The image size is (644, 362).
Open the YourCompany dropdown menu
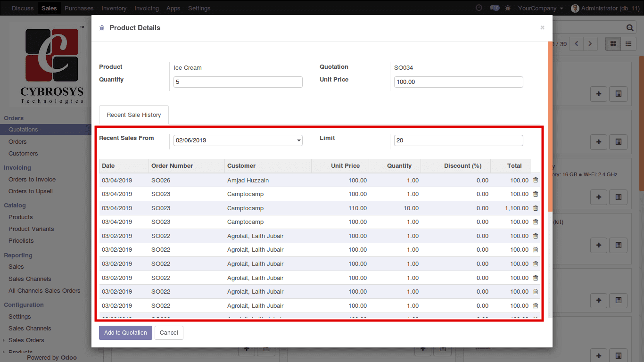click(x=540, y=8)
